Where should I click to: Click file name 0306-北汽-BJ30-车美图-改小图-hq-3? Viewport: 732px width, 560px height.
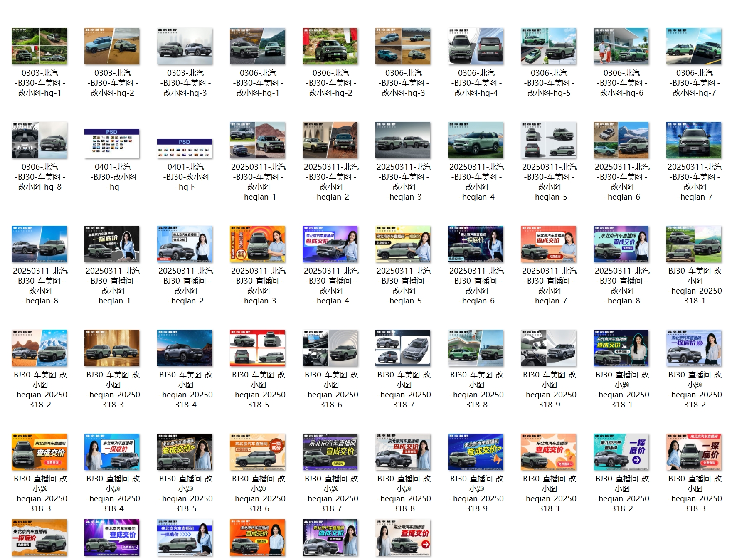point(404,83)
